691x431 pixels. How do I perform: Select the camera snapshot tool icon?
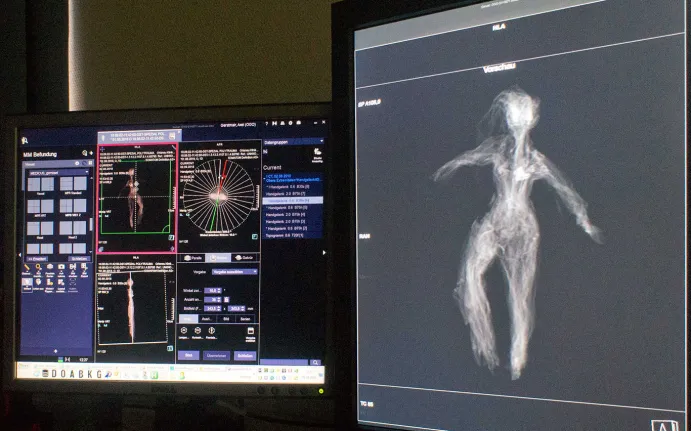[61, 268]
